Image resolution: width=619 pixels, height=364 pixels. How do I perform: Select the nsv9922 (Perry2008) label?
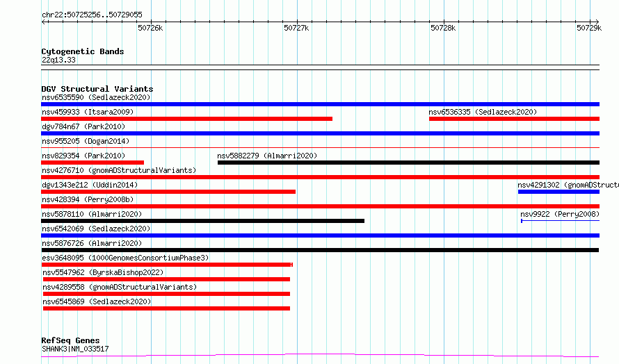point(560,214)
